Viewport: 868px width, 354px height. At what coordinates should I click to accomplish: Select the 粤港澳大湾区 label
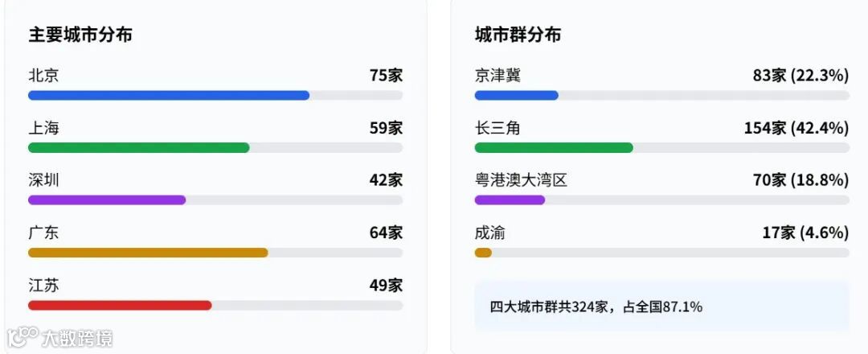[x=521, y=180]
